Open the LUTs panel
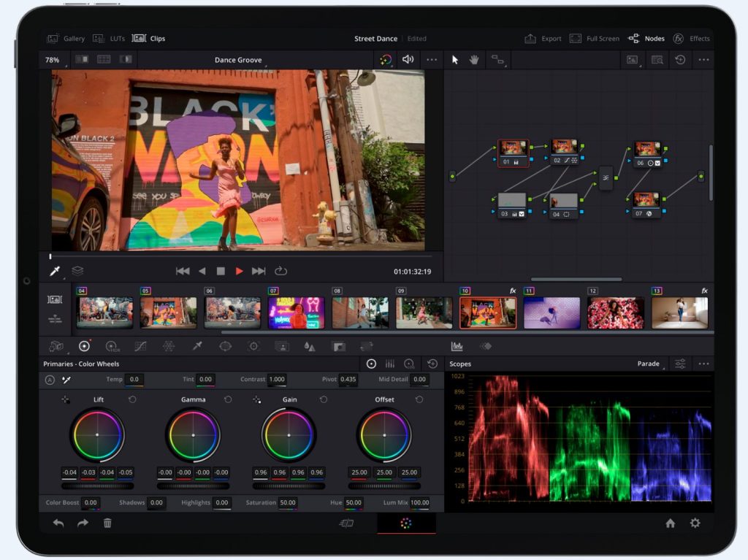 pos(109,39)
